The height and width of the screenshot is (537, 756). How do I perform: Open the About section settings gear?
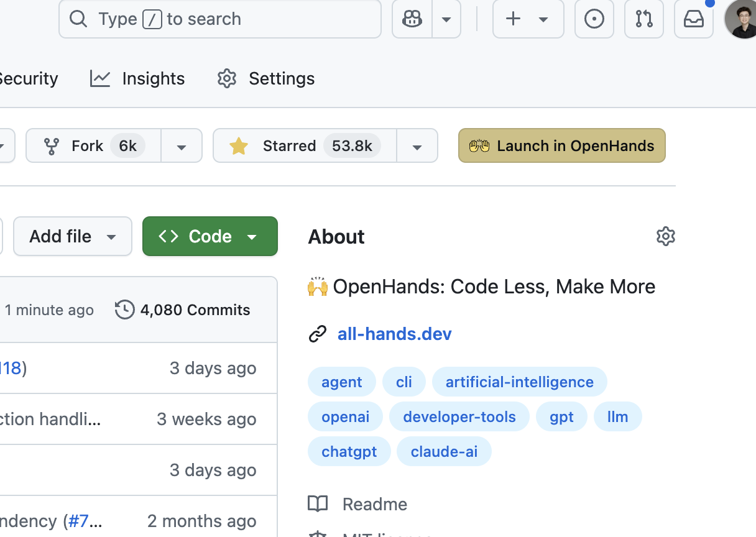(x=665, y=236)
